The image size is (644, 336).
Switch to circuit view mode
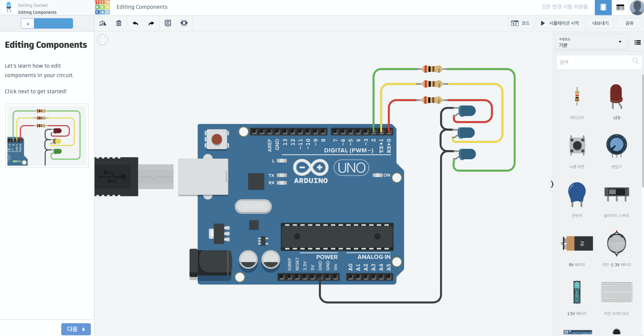(603, 8)
